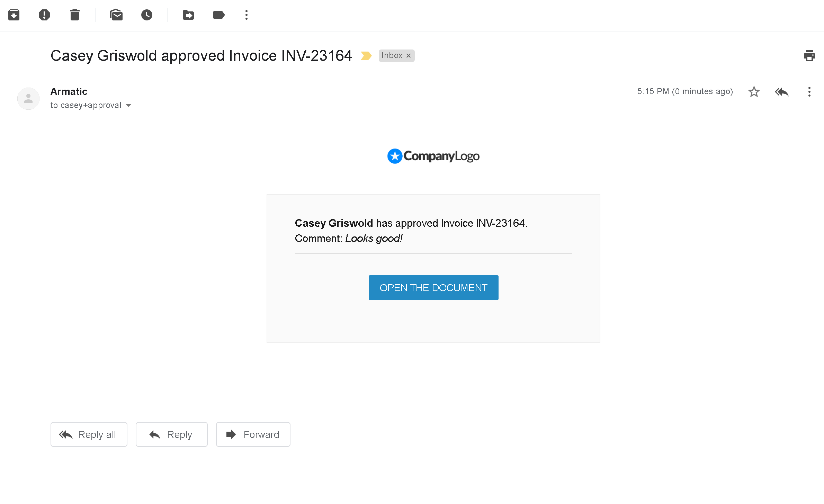The width and height of the screenshot is (824, 504).
Task: Reply all using header arrow icon
Action: point(782,92)
